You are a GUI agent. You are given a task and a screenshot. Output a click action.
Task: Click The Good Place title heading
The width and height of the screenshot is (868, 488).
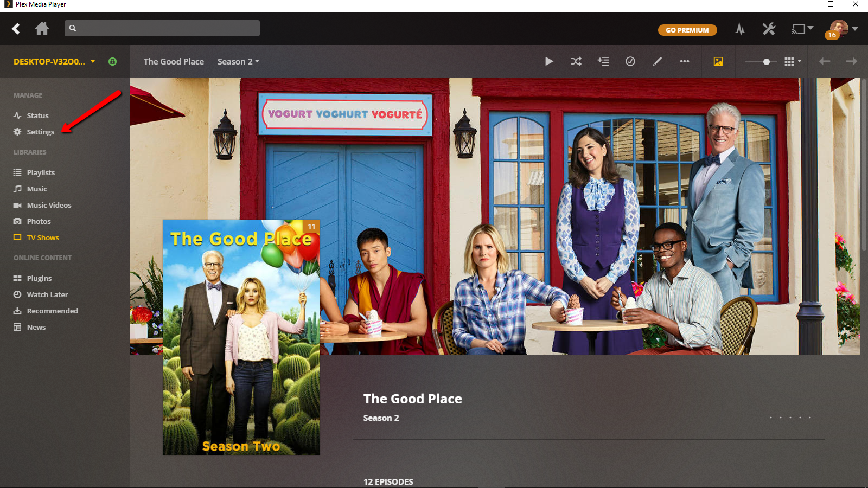(413, 399)
